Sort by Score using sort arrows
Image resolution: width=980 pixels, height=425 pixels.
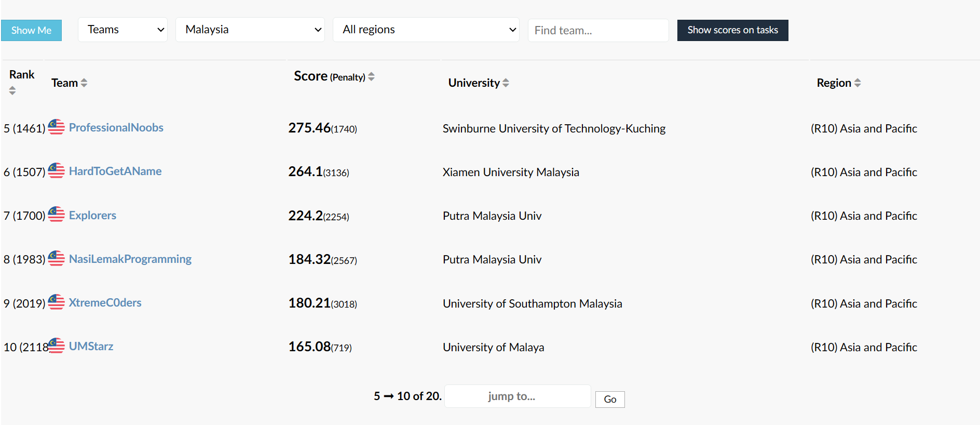tap(371, 76)
